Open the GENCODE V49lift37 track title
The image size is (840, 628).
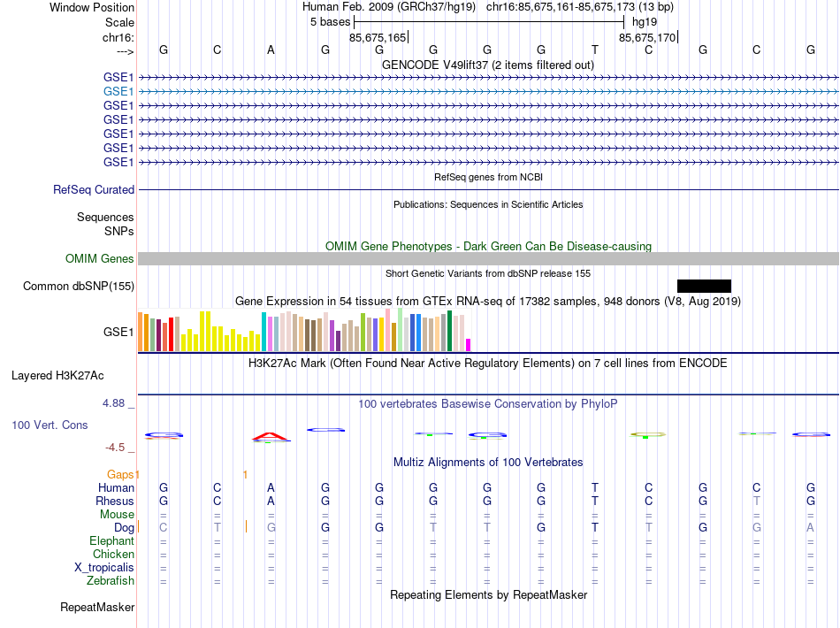(x=488, y=65)
